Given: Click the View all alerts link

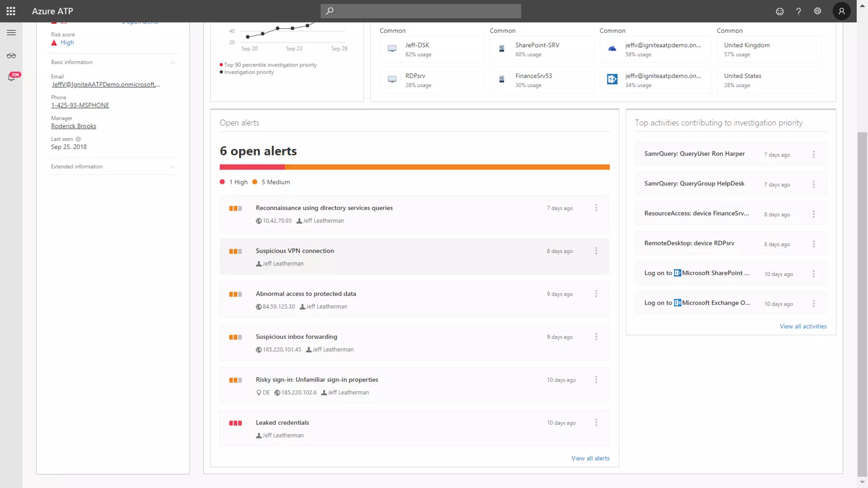Looking at the screenshot, I should click(590, 458).
